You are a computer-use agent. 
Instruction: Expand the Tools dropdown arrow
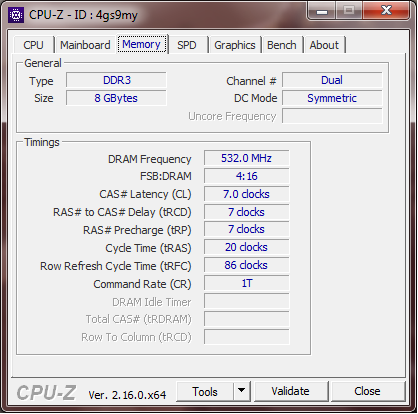(242, 391)
